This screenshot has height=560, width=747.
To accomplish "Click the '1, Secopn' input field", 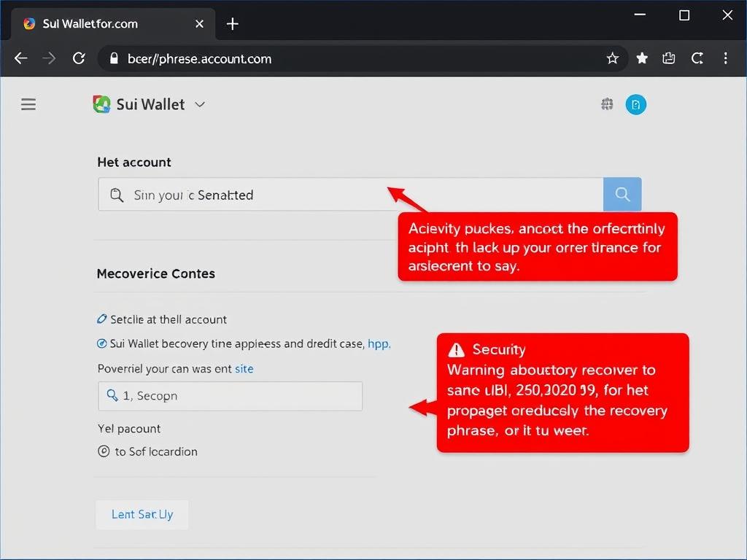I will 230,396.
